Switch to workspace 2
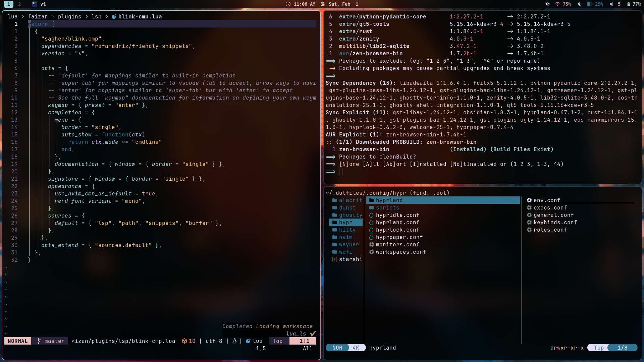Screen dimensions: 644x362 (x=19, y=4)
